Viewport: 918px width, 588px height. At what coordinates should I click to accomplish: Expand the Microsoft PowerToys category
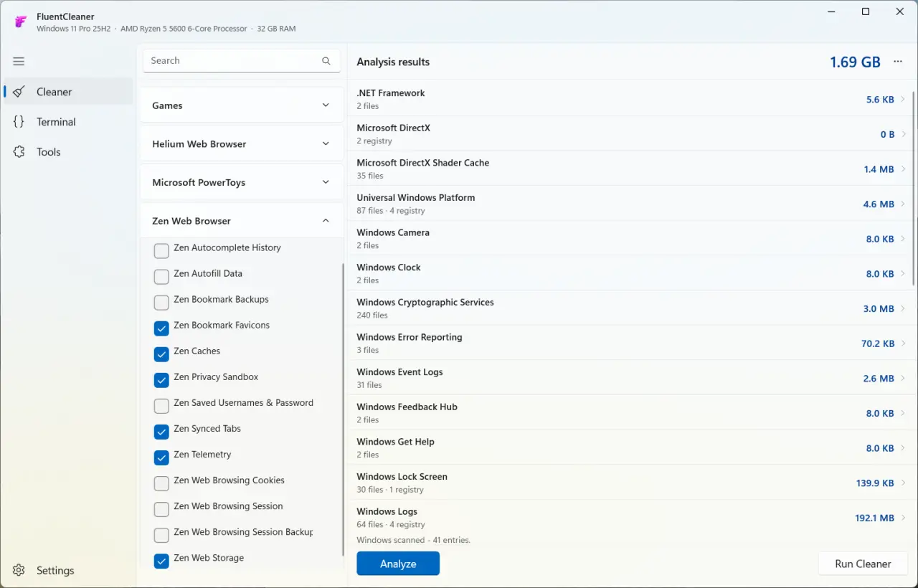point(242,183)
